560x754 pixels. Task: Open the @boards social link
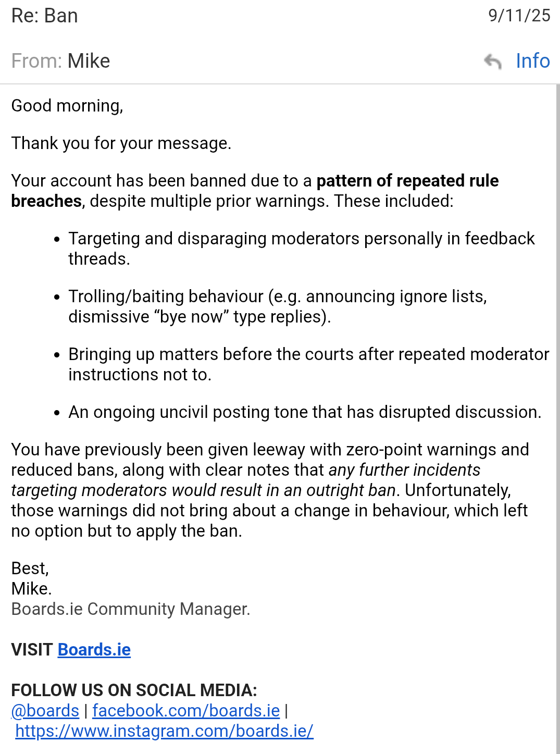point(46,711)
